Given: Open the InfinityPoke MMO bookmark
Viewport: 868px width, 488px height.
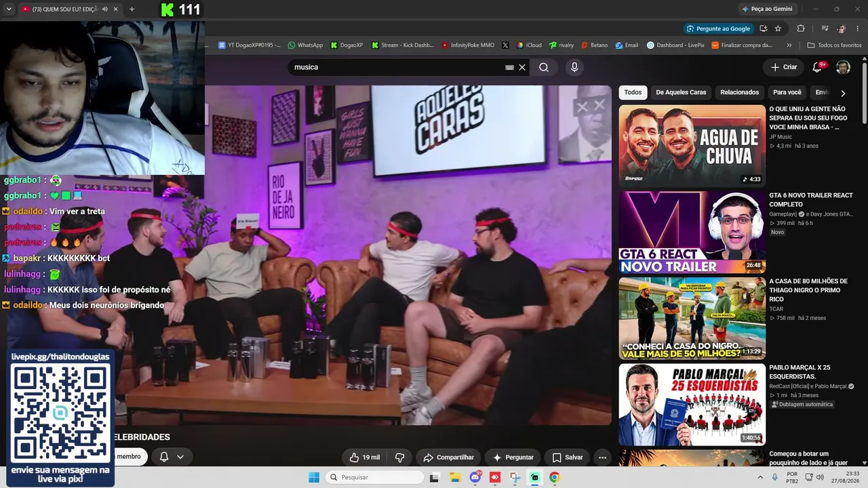Looking at the screenshot, I should point(468,45).
